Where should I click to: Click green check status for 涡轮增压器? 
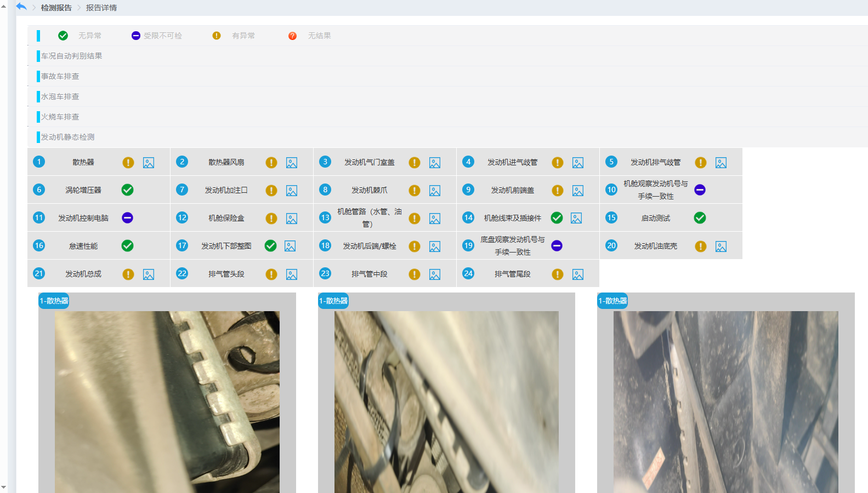pyautogui.click(x=127, y=190)
